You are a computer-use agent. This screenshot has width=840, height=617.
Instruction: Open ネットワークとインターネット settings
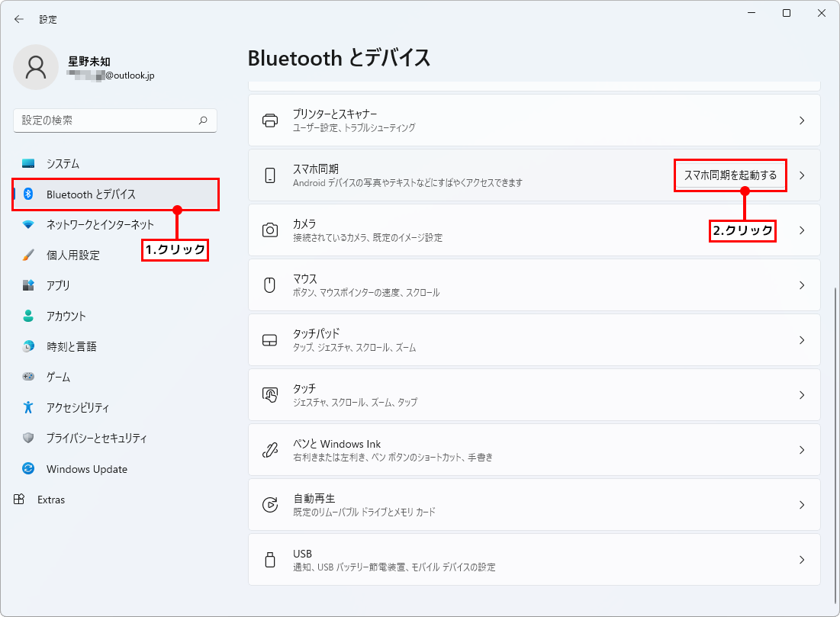(x=115, y=224)
